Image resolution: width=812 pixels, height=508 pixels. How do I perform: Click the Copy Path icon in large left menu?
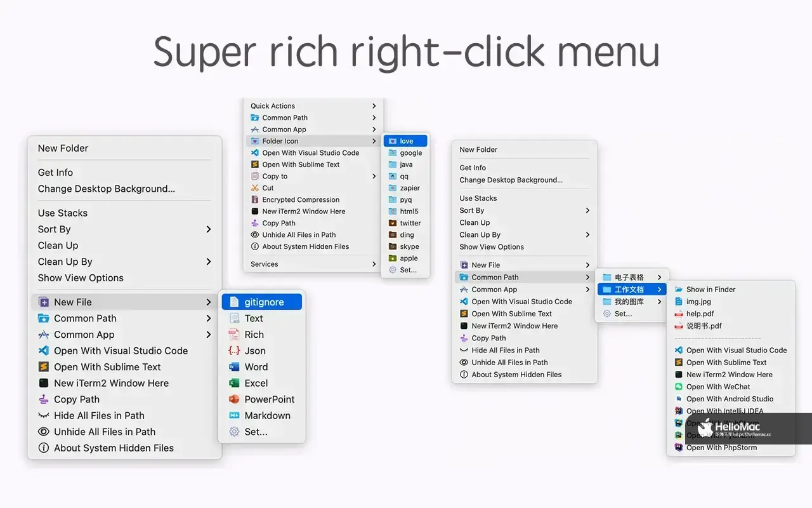click(44, 399)
